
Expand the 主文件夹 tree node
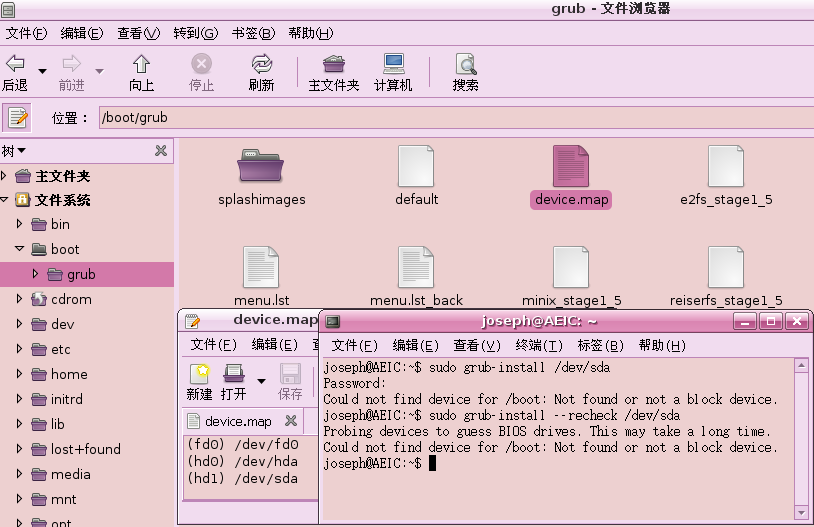[x=4, y=175]
